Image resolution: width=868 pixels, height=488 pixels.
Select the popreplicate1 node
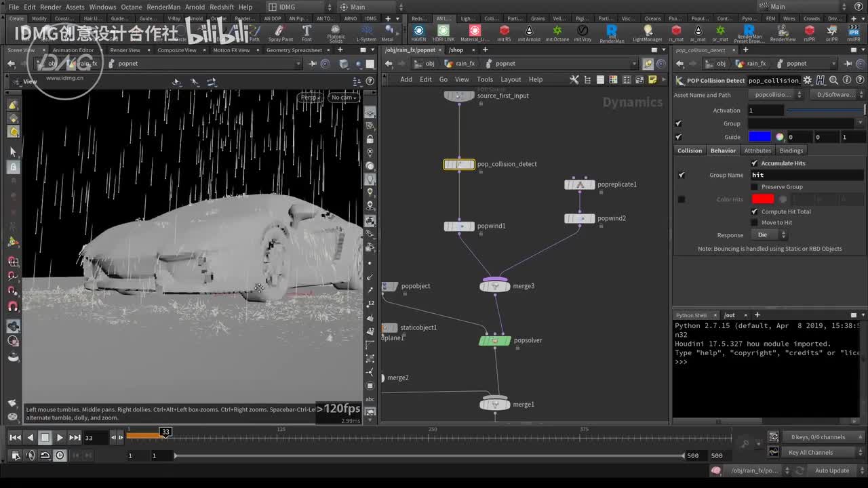pos(580,184)
